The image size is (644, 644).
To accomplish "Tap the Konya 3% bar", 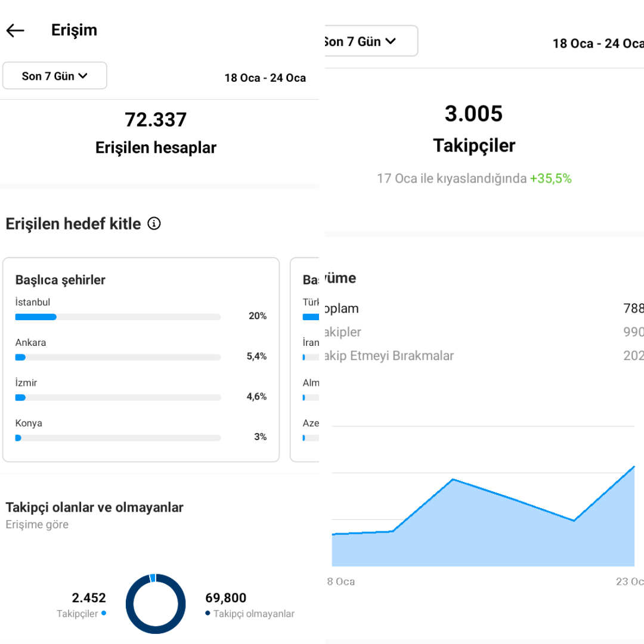I will [x=118, y=438].
